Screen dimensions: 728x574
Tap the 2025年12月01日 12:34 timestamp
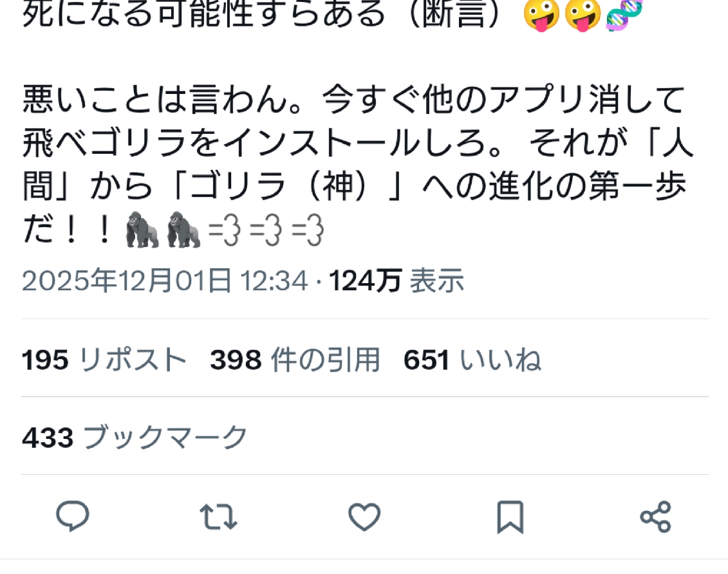point(165,281)
